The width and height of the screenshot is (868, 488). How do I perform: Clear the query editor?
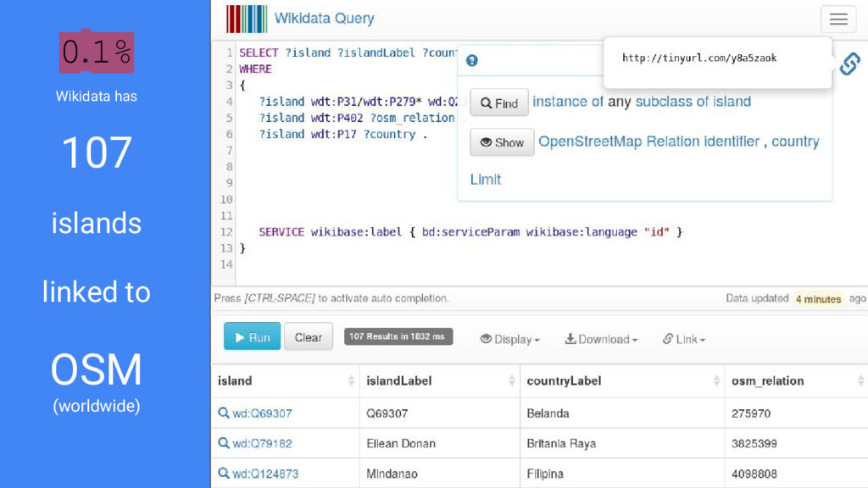309,337
